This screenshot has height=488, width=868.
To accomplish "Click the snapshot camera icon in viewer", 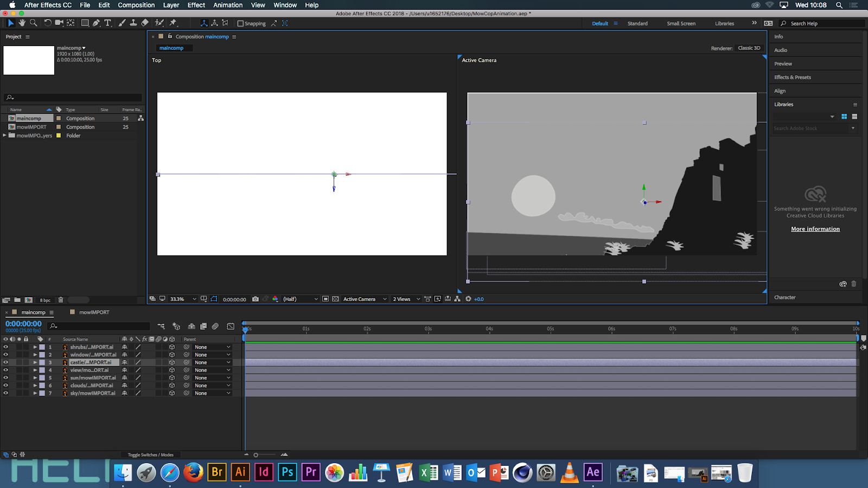I will pos(256,299).
